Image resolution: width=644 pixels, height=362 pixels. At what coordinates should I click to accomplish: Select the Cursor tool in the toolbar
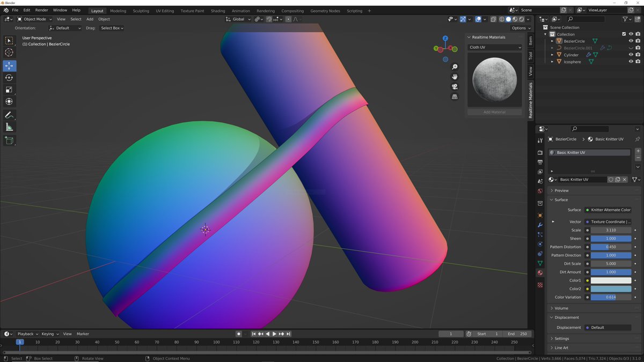[x=9, y=53]
